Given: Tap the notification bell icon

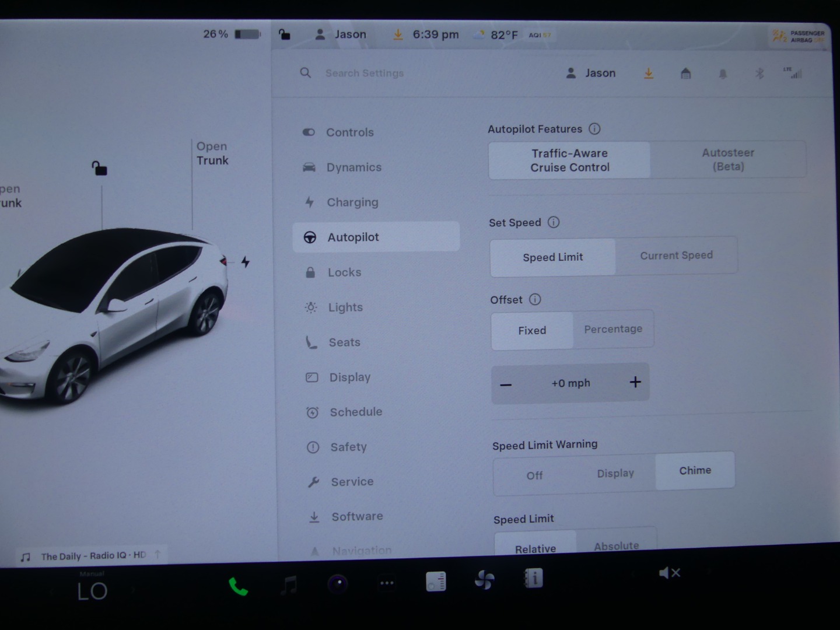Looking at the screenshot, I should 723,73.
